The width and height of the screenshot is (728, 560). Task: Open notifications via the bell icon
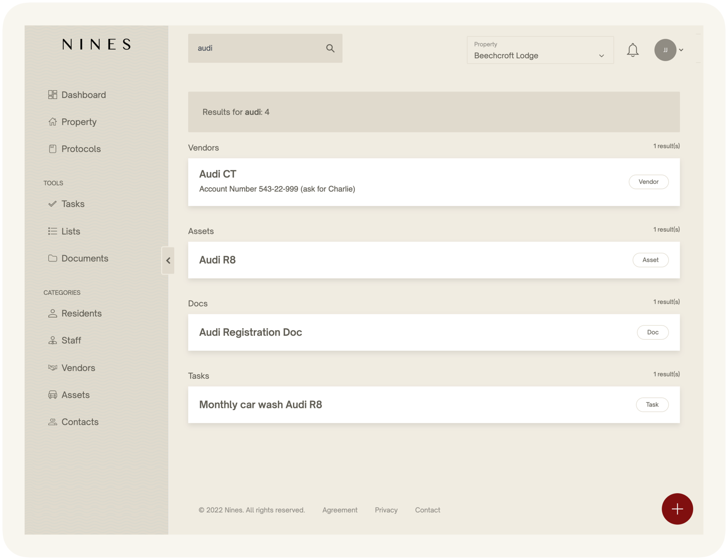pos(633,50)
